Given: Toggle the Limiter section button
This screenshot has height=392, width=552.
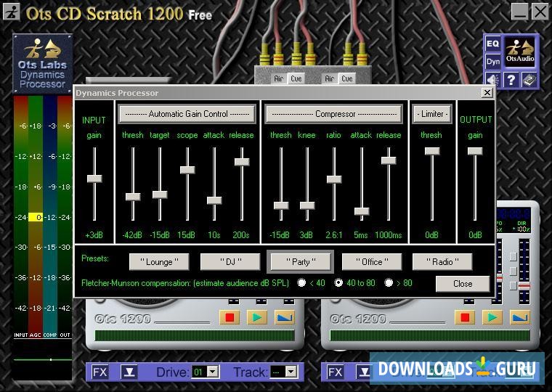Looking at the screenshot, I should pyautogui.click(x=432, y=114).
